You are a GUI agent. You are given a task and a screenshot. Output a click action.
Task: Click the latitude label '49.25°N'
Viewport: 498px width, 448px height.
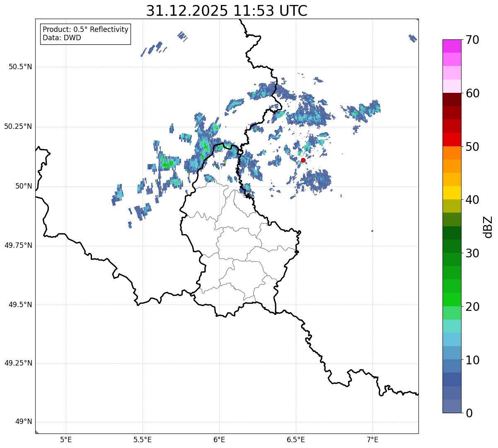18,363
